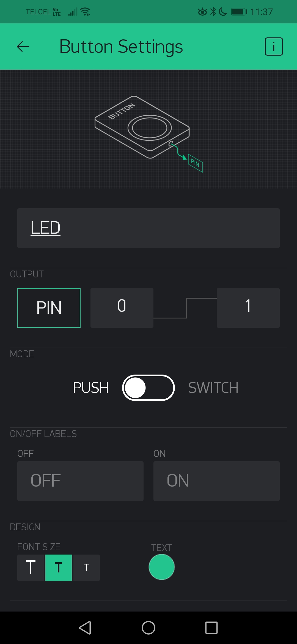Edit the OFF label text field
297x644 pixels.
(80, 481)
